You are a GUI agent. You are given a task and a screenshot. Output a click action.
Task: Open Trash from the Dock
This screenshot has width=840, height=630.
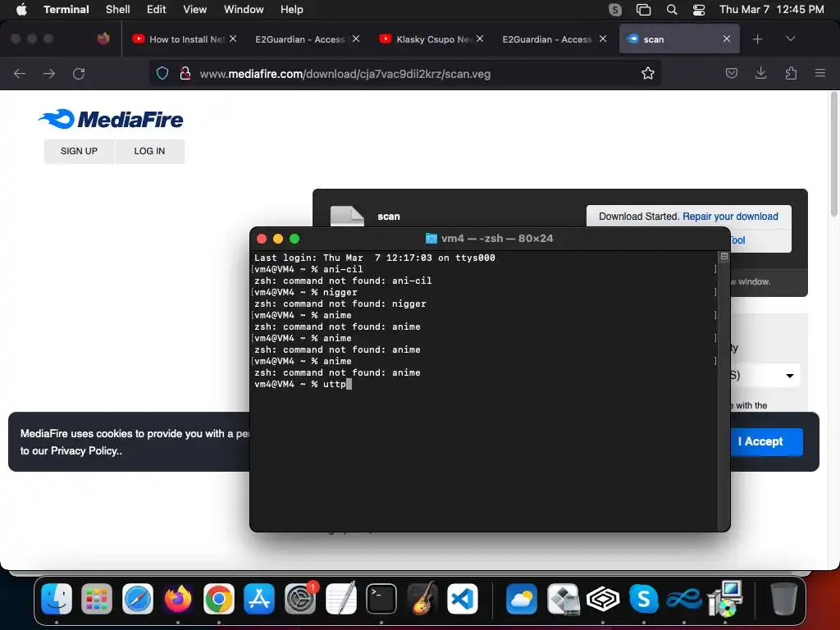pos(783,598)
